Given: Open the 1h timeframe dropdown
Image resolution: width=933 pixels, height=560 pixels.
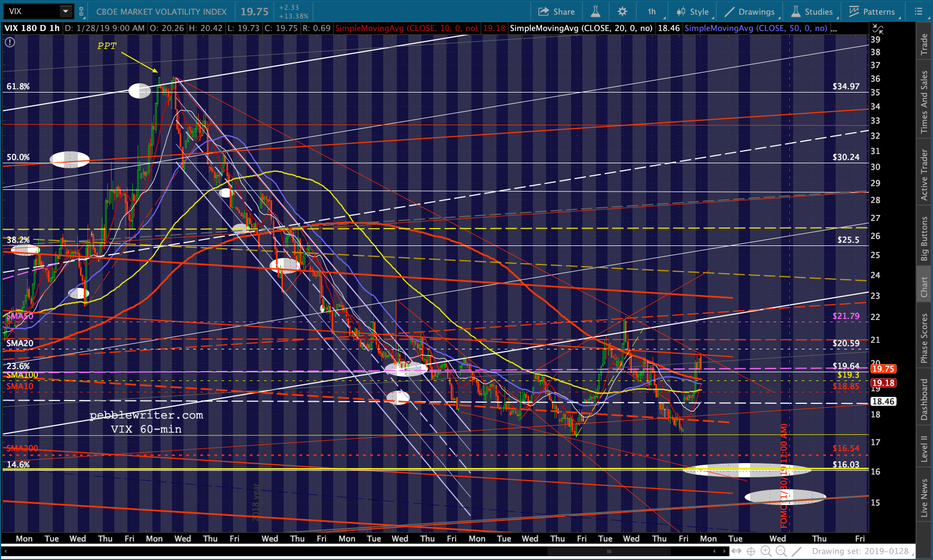Looking at the screenshot, I should coord(652,11).
